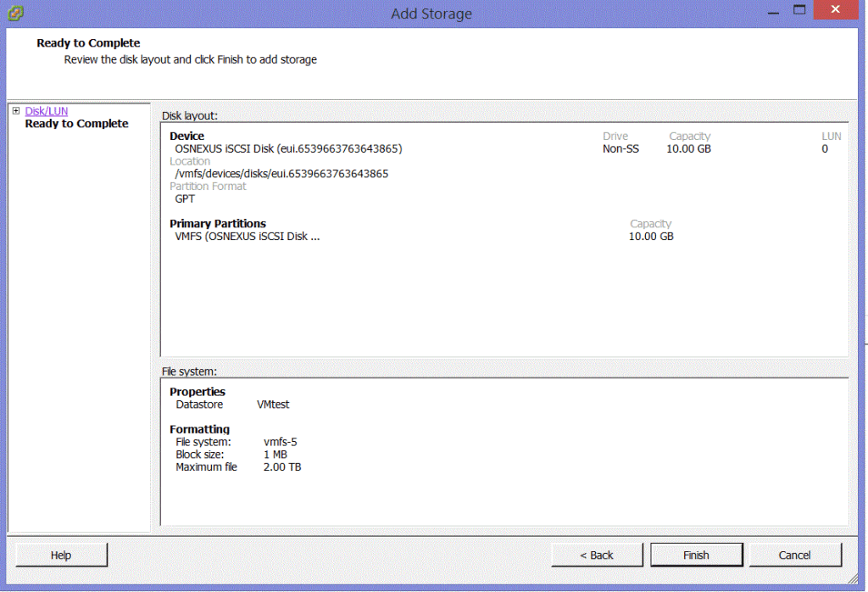Go back with the < Back button
The width and height of the screenshot is (868, 592).
[x=596, y=556]
